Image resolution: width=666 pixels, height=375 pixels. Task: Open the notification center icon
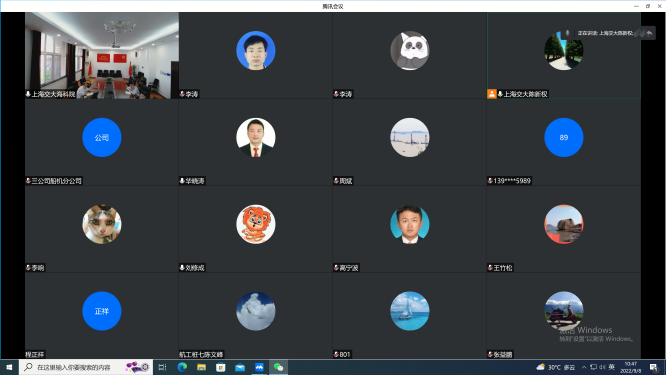coord(654,367)
